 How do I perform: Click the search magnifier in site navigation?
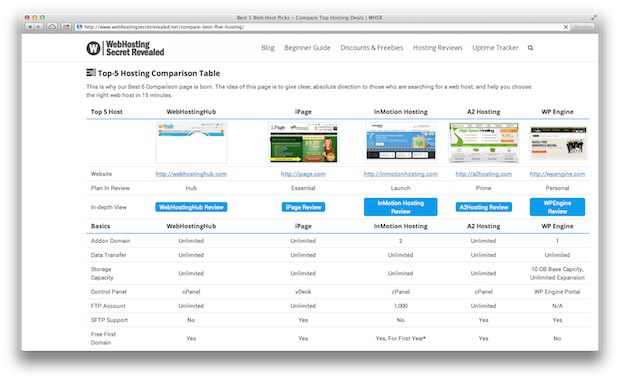click(530, 48)
